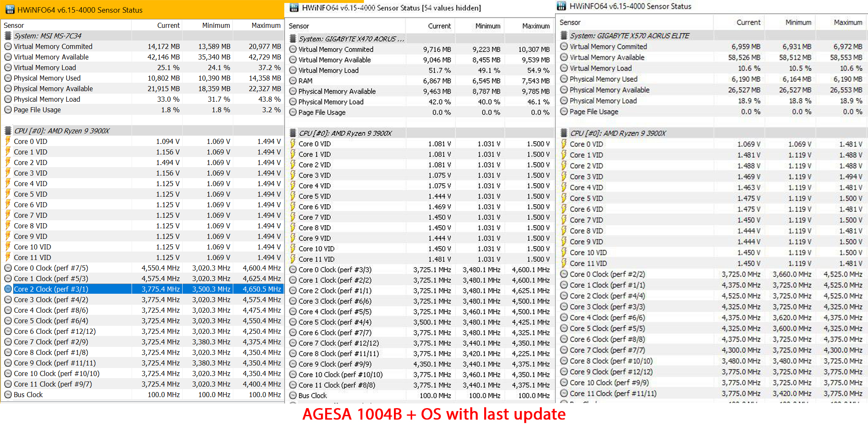Click the lightning icon for Core 2 VID in the MSI window

(x=8, y=162)
